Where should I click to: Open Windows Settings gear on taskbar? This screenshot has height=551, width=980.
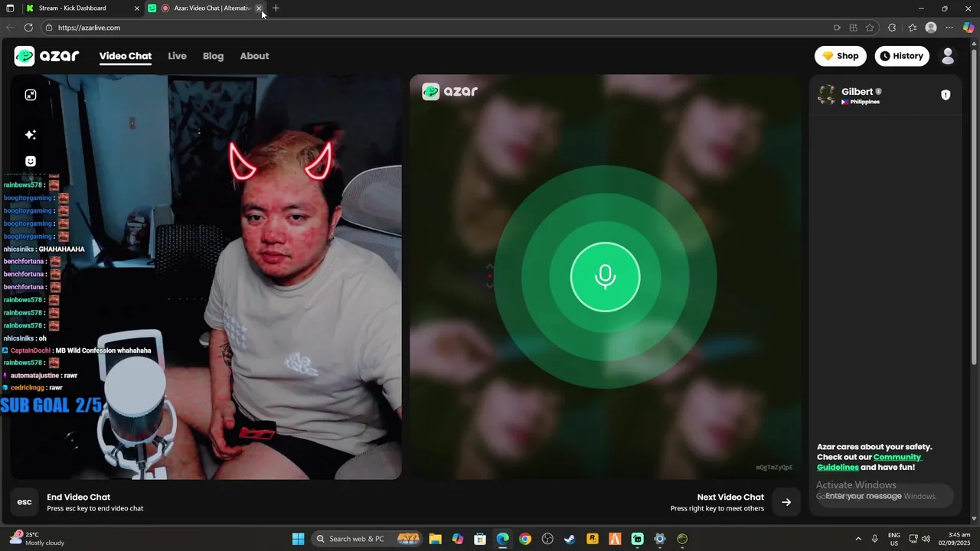tap(660, 539)
